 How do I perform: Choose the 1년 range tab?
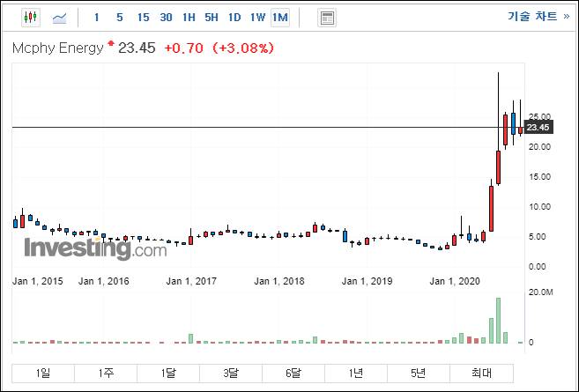pos(356,374)
